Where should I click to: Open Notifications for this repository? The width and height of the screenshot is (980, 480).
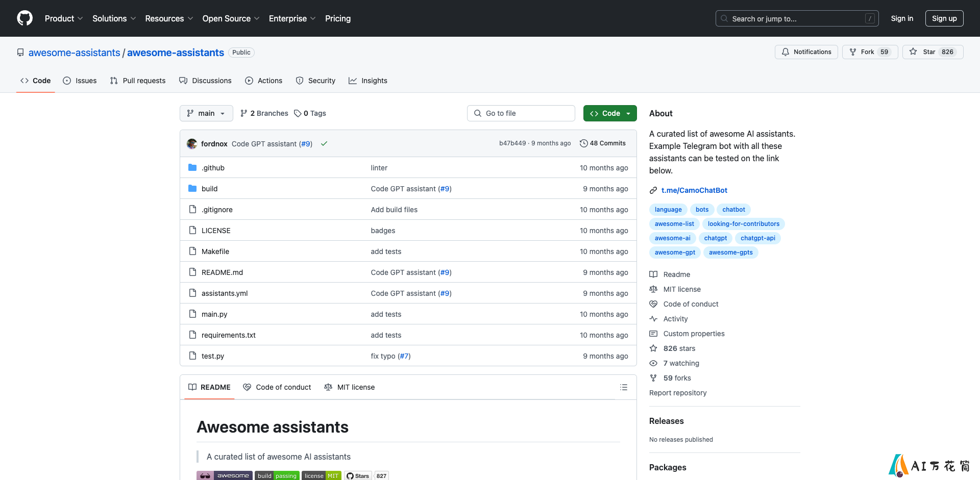click(x=806, y=52)
